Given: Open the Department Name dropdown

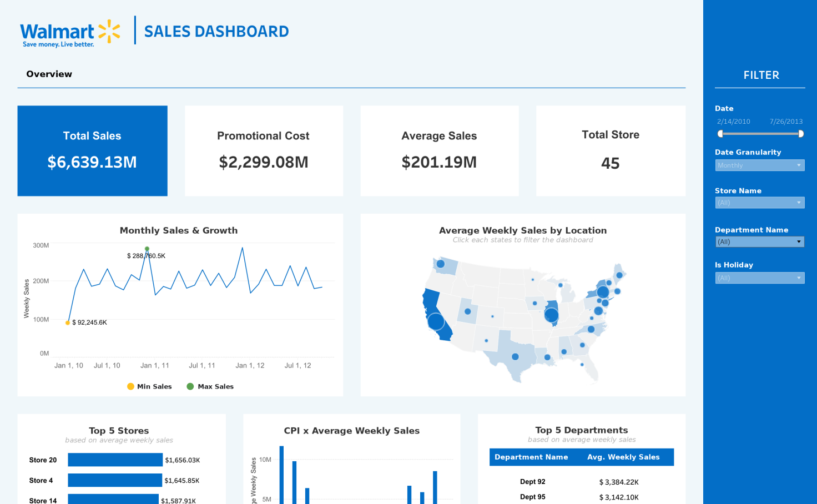Looking at the screenshot, I should pos(760,241).
